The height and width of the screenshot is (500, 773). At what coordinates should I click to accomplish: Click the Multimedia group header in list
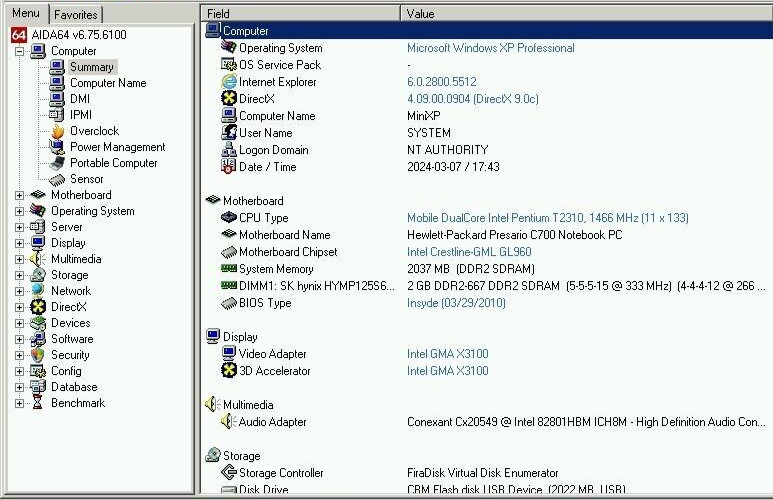coord(248,405)
